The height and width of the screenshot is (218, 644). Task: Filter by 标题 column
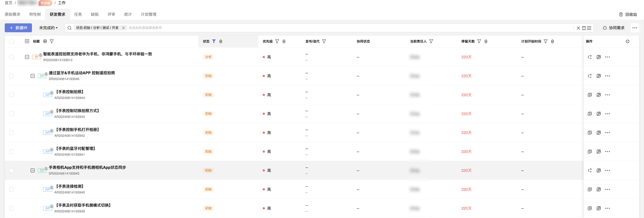point(52,41)
